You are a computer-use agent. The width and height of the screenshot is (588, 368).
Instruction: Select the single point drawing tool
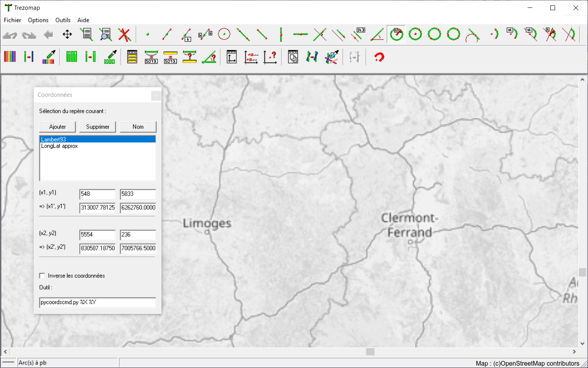[148, 34]
